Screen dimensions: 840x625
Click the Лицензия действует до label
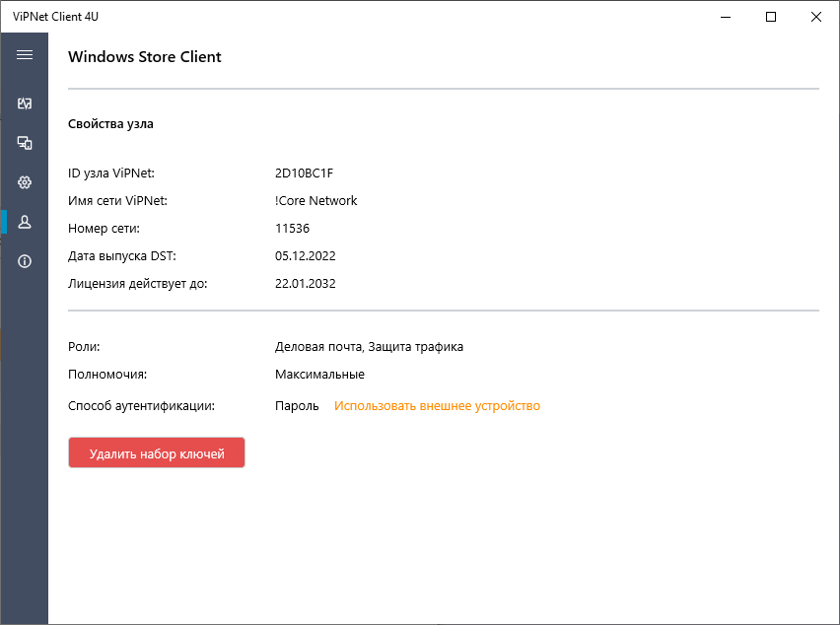(x=138, y=284)
